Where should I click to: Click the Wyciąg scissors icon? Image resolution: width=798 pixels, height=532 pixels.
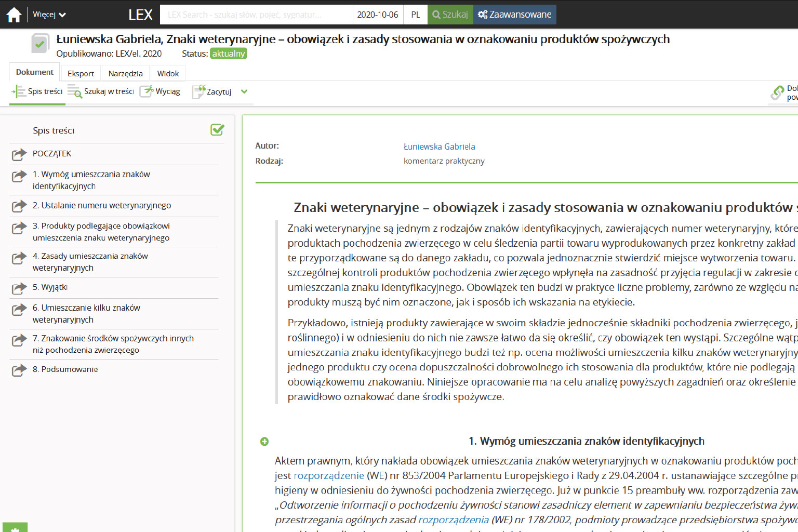click(x=147, y=91)
